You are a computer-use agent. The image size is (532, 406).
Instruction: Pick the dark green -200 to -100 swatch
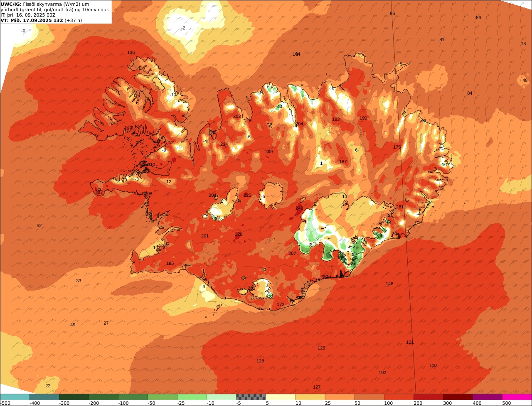click(103, 397)
